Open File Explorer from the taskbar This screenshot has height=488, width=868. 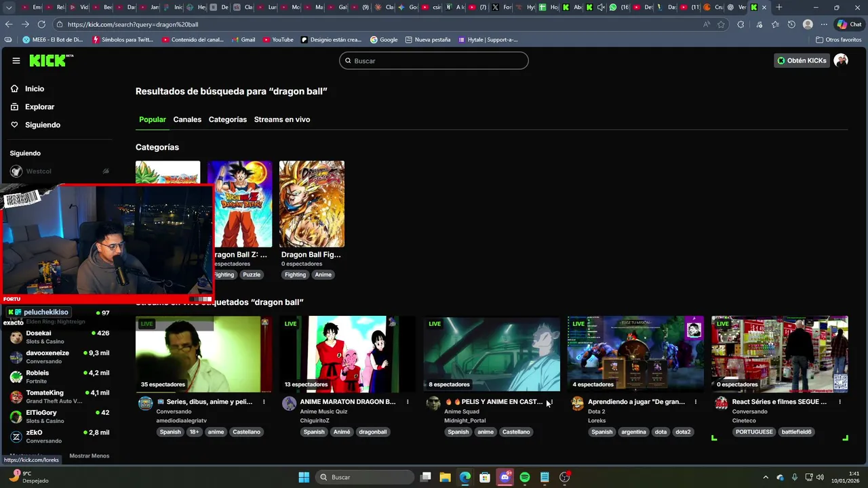tap(445, 477)
